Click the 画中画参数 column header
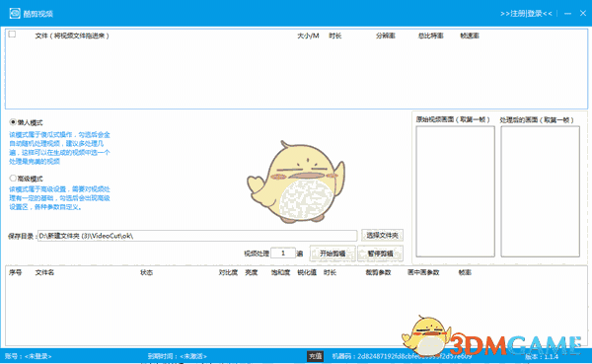Screen dimensions: 592x364 click(423, 272)
